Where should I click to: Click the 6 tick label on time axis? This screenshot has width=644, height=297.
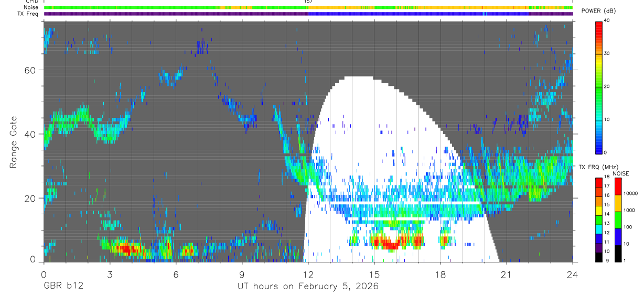(176, 274)
